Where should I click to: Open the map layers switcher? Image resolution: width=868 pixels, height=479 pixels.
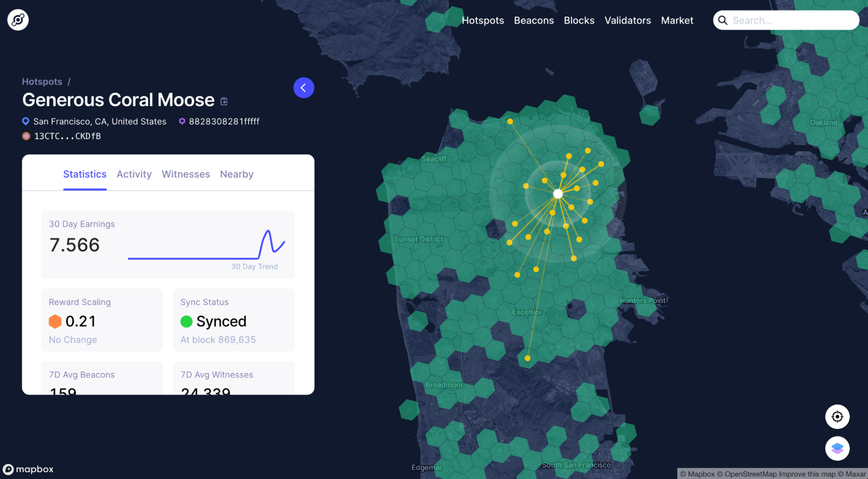[x=837, y=448]
